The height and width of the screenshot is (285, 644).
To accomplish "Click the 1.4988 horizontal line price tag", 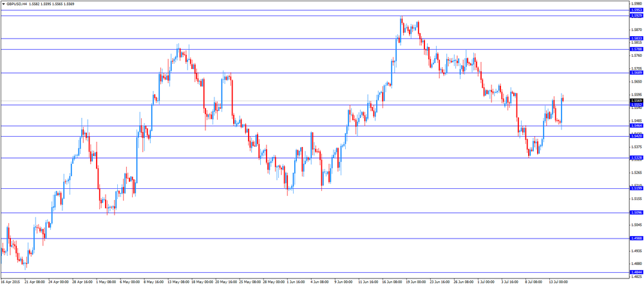I will (x=636, y=238).
